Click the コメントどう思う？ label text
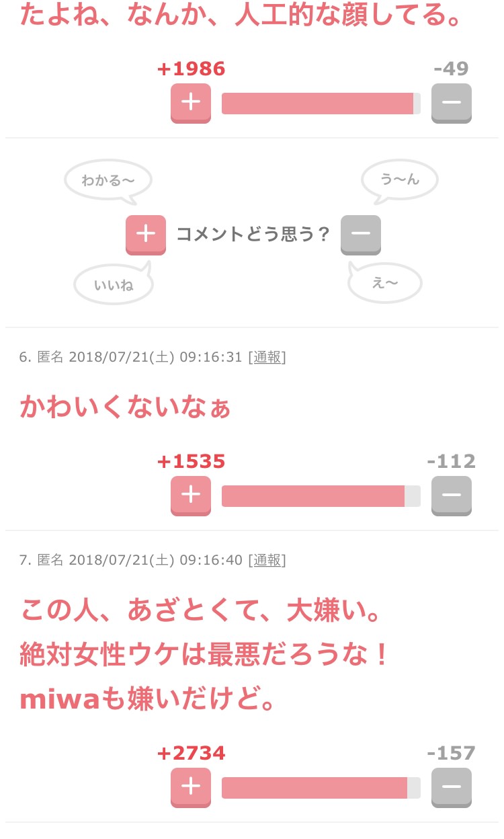Image resolution: width=504 pixels, height=839 pixels. (253, 235)
